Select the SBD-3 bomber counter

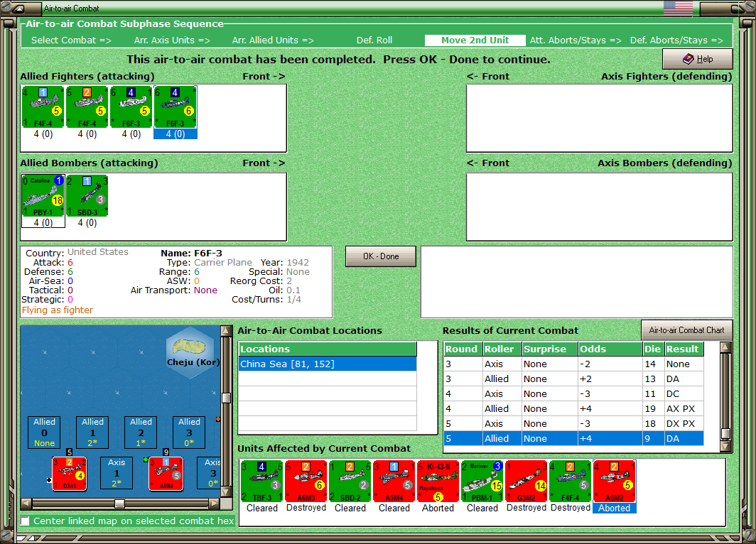pos(87,195)
